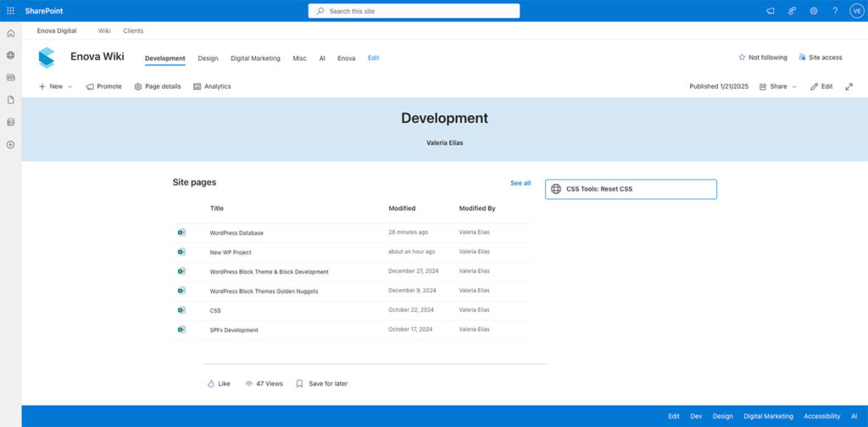Click See all site pages link

point(520,183)
